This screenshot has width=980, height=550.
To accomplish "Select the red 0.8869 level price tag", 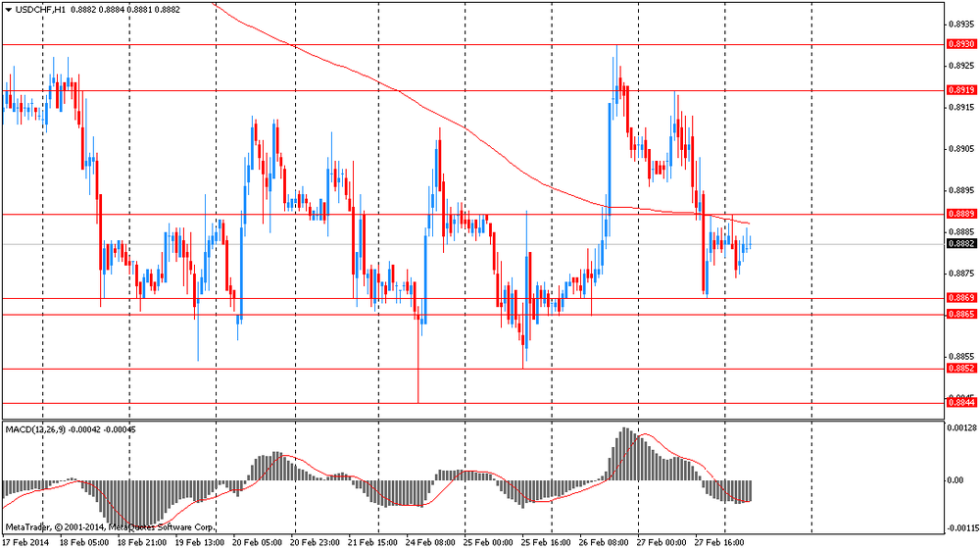I will click(x=961, y=298).
